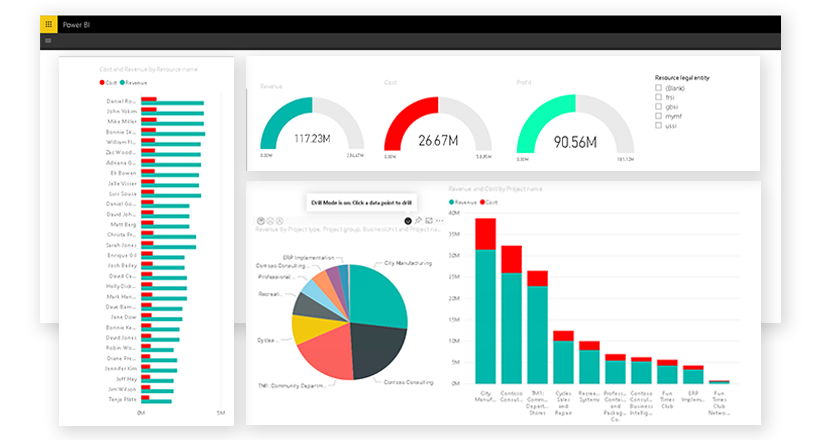Toggle the black Drill Mode button
This screenshot has height=440, width=820.
pos(408,221)
